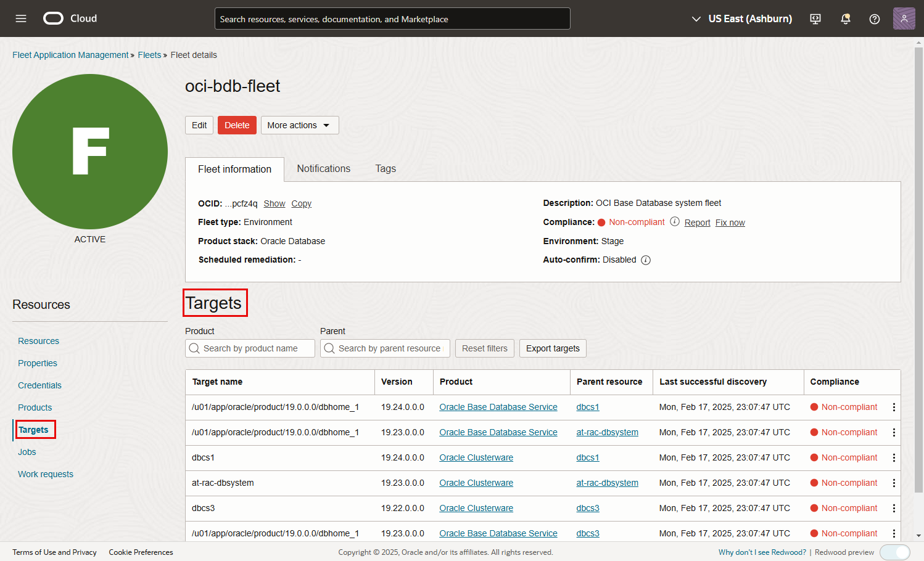Open the Cloud Shell developer tools icon
Viewport: 924px width, 561px height.
coord(815,19)
